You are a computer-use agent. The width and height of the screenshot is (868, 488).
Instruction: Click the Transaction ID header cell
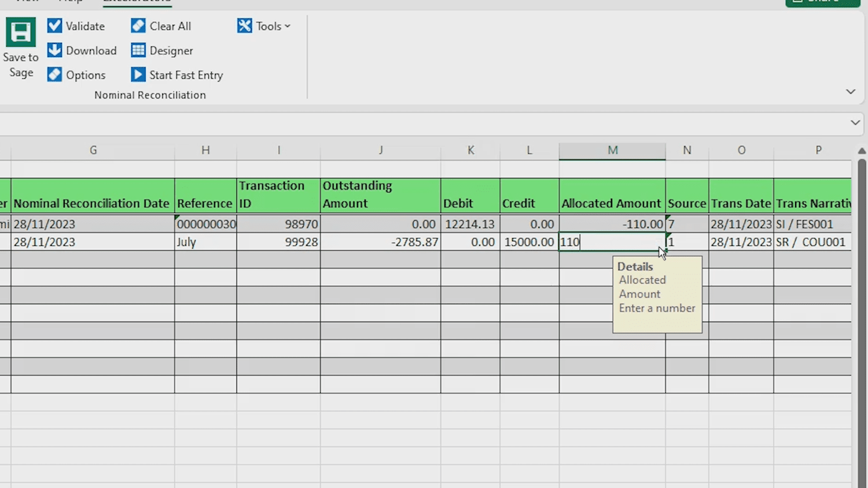pos(278,195)
